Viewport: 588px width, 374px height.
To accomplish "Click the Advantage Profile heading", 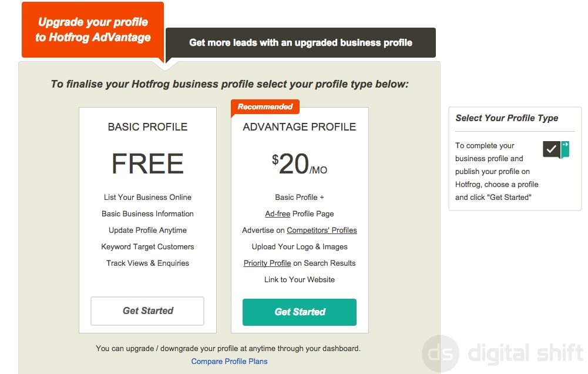I will [x=300, y=127].
